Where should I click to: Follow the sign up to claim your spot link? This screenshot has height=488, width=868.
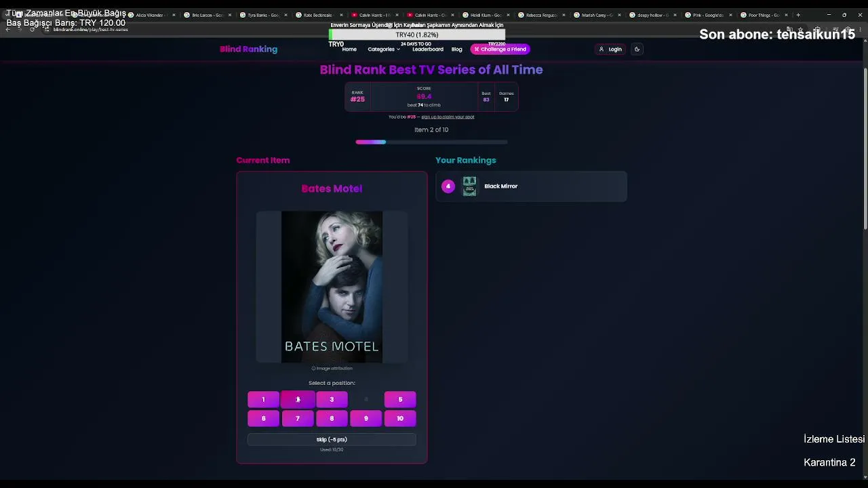click(448, 117)
